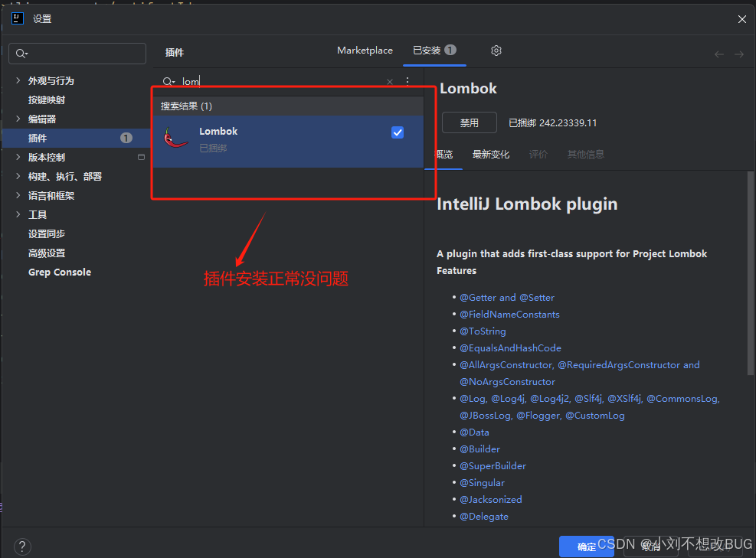Click the back navigation arrow

pyautogui.click(x=718, y=54)
